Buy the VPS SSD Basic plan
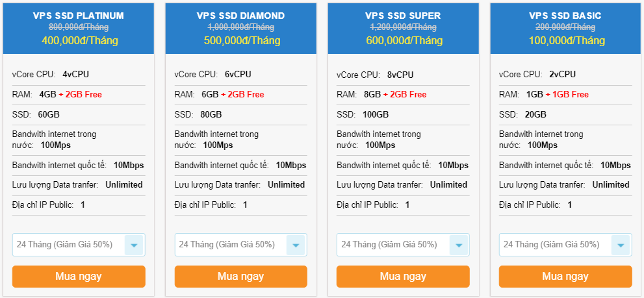Screen dimensions: 644x298 coord(565,276)
